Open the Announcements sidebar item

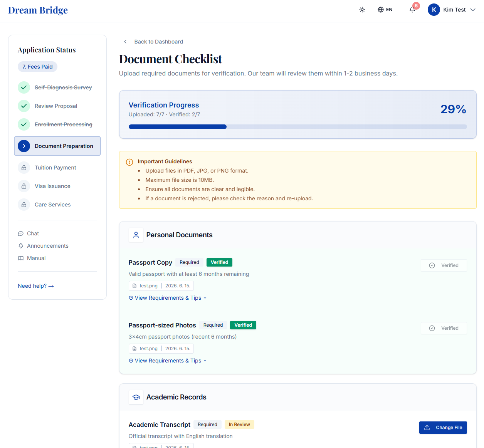coord(43,246)
